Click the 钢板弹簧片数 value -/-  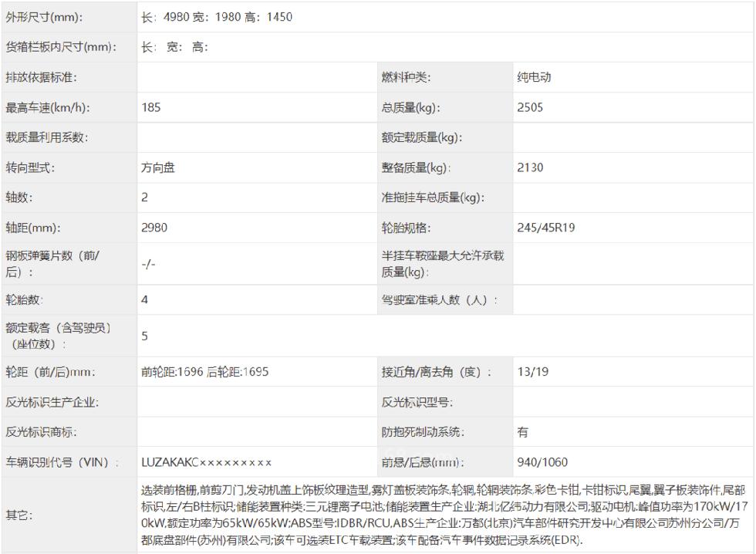pos(149,263)
